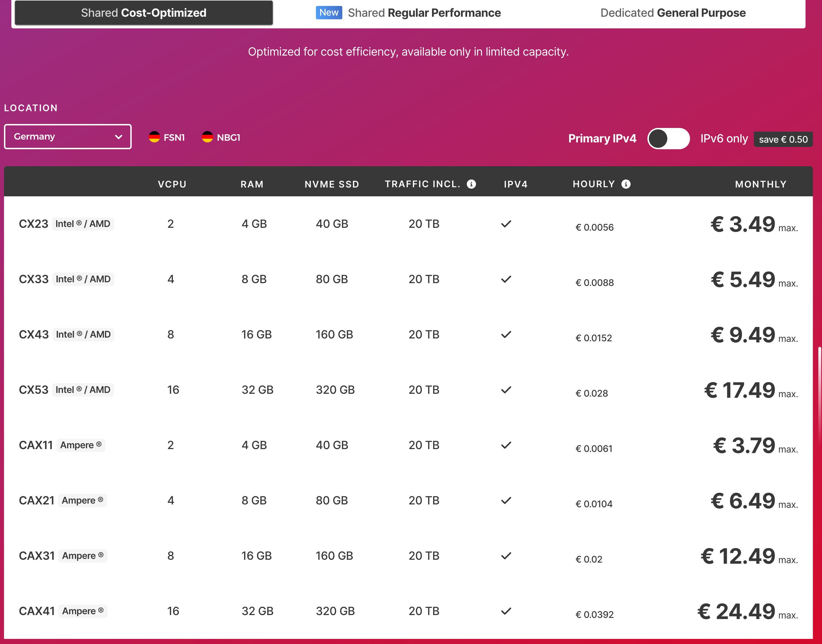The height and width of the screenshot is (644, 822).
Task: Click the IPv4 checkmark in CAX41 row
Action: tap(506, 611)
